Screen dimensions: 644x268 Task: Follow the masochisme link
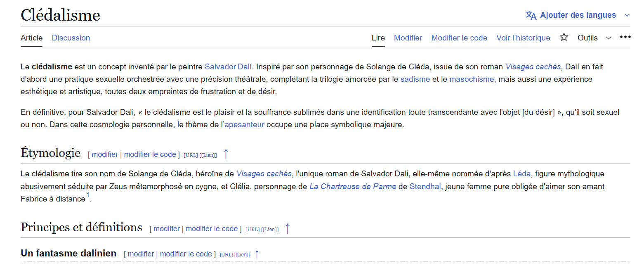click(471, 79)
